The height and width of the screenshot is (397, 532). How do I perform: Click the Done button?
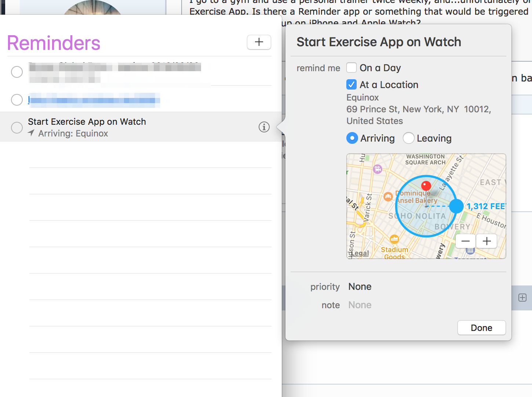click(x=482, y=328)
